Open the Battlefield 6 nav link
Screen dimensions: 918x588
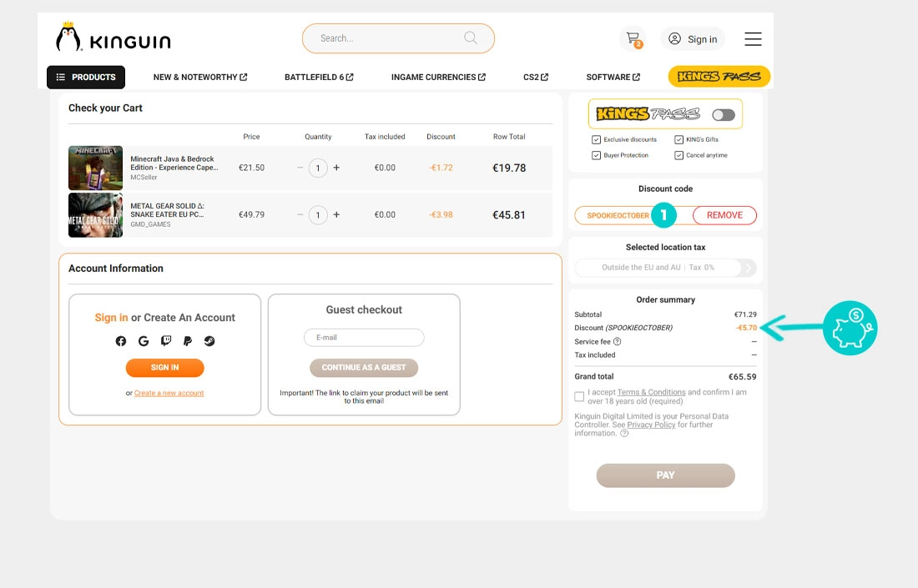(x=319, y=78)
